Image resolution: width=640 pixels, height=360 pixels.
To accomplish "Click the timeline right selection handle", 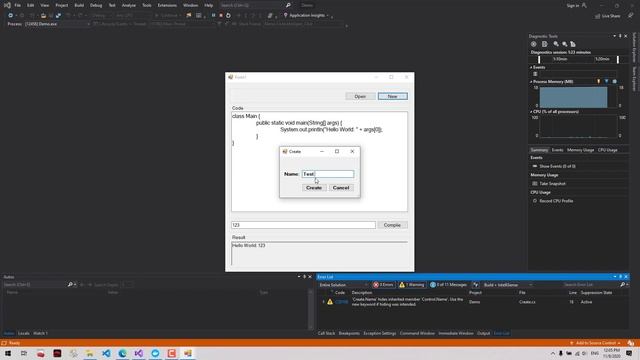I will pos(618,59).
